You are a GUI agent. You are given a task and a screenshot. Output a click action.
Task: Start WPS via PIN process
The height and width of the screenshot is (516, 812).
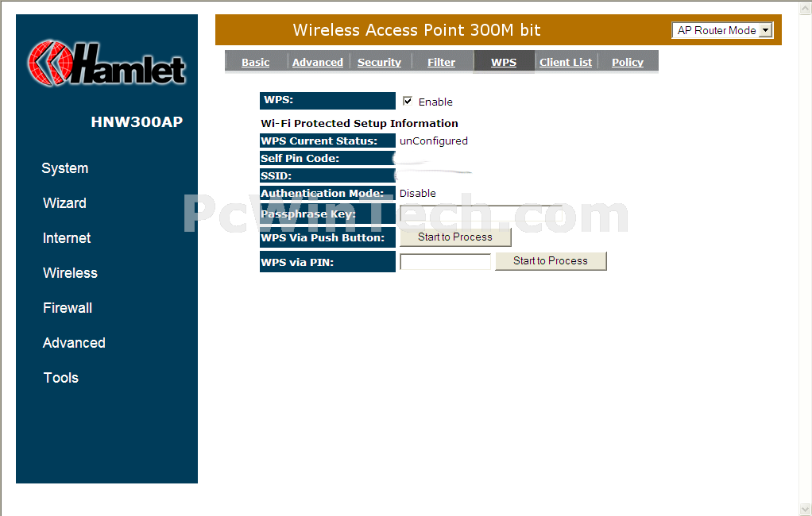(551, 261)
